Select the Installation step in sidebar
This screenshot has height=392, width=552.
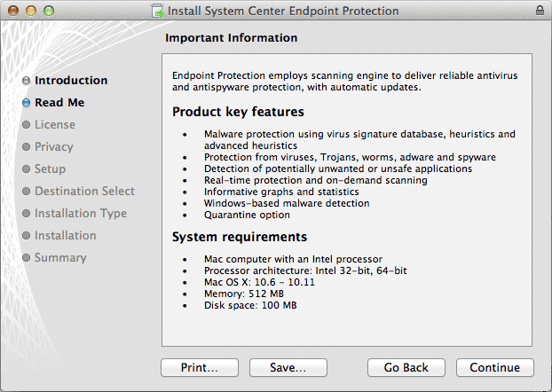pyautogui.click(x=65, y=235)
